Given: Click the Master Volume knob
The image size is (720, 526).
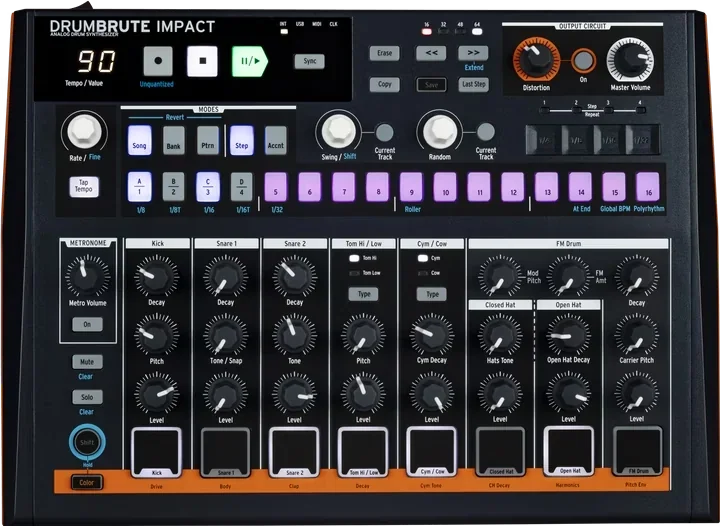Looking at the screenshot, I should pos(630,60).
